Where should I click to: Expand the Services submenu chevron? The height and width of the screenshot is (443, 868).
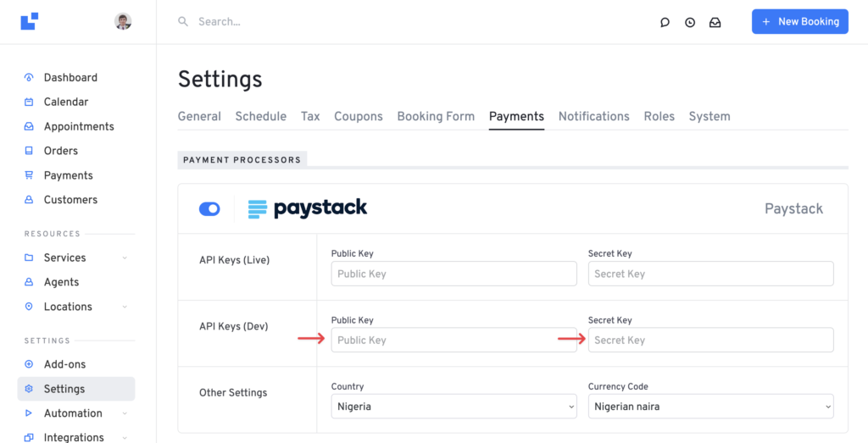[x=125, y=257]
